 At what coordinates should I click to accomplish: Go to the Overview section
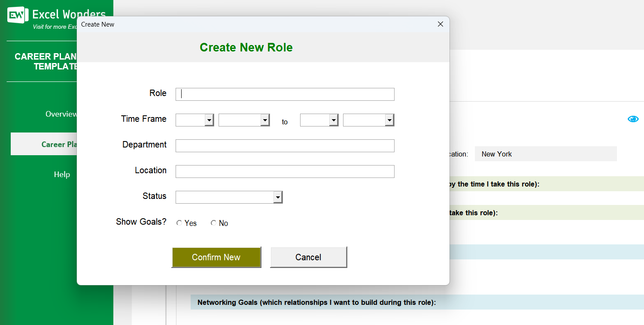(x=61, y=114)
